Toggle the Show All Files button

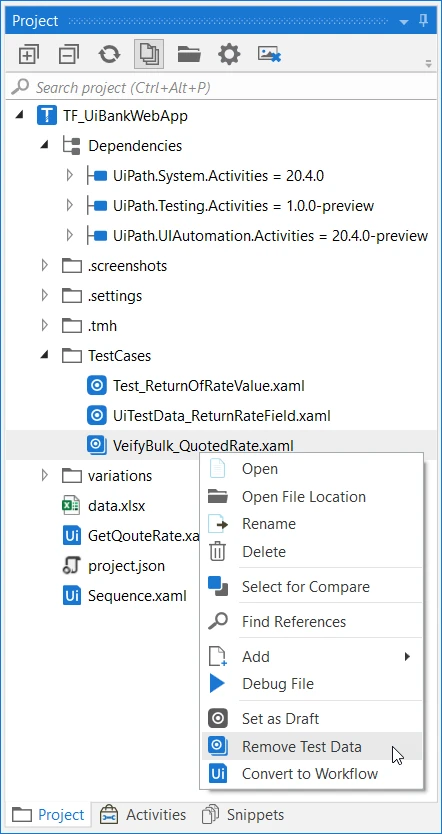149,54
